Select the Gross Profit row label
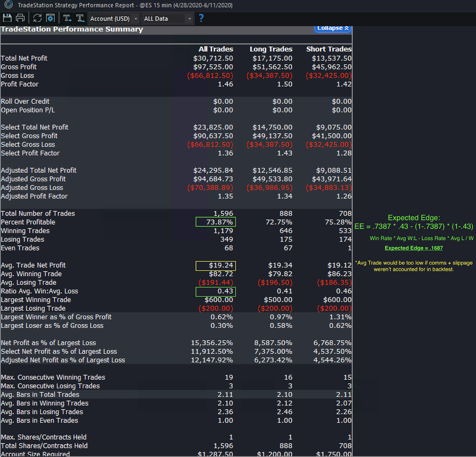 click(x=19, y=67)
